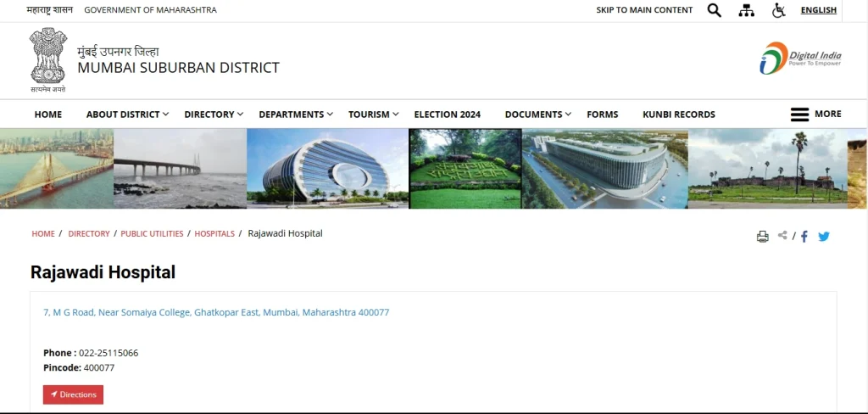
Task: Go to Hospitals breadcrumb link
Action: (214, 234)
